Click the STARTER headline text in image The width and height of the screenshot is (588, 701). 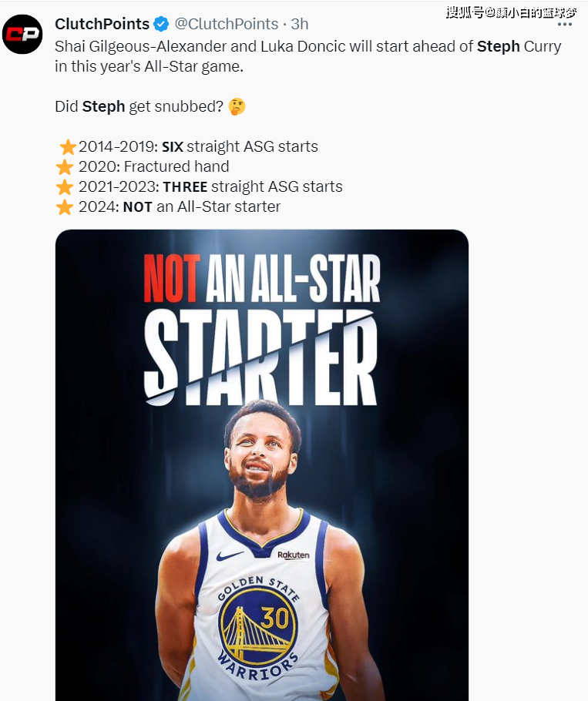[x=260, y=357]
